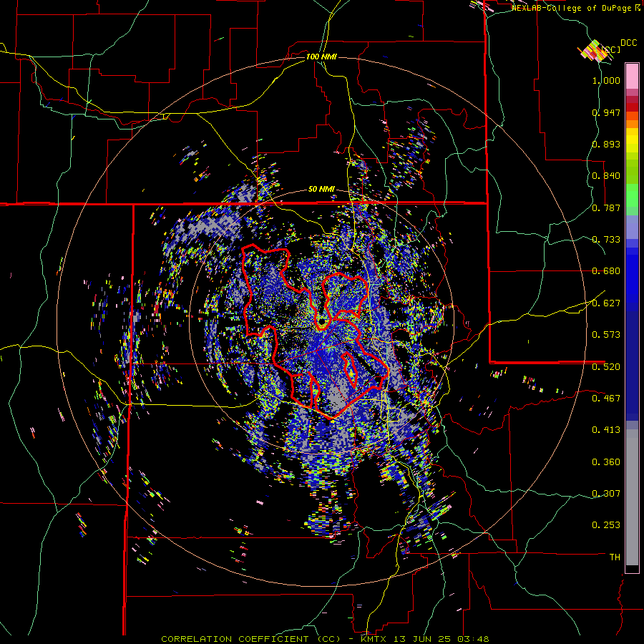This screenshot has height=644, width=644.
Task: Click the Correlation Coefficient KMTX caption
Action: [325, 639]
